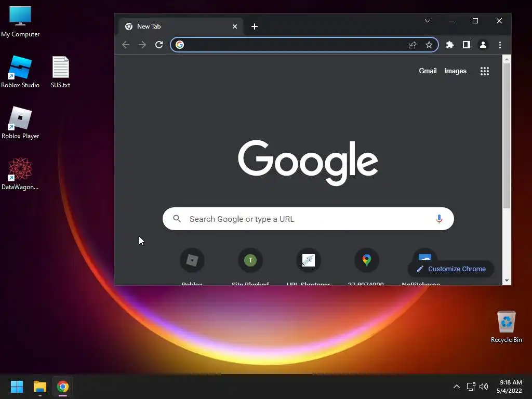This screenshot has width=532, height=399.
Task: Open the Extensions puzzle icon
Action: [449, 45]
